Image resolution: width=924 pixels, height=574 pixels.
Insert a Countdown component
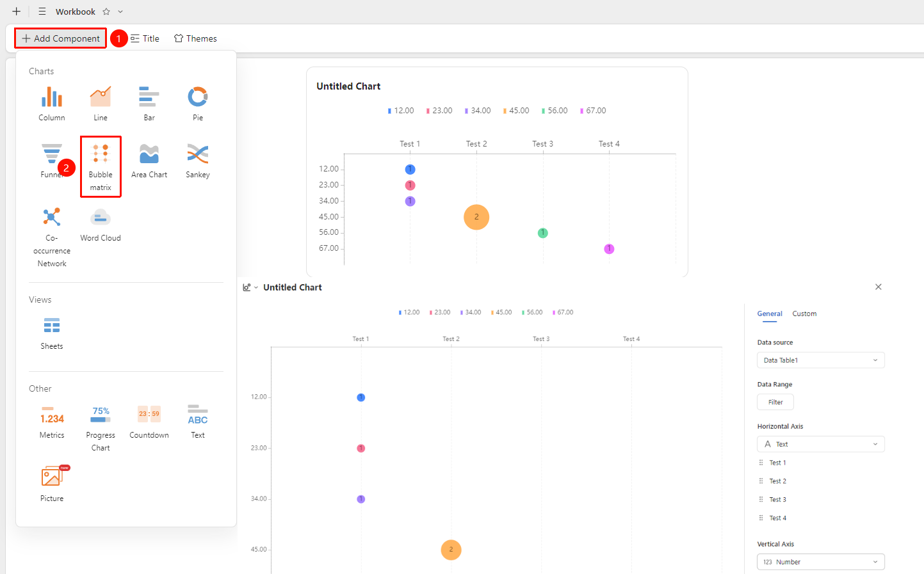(149, 422)
